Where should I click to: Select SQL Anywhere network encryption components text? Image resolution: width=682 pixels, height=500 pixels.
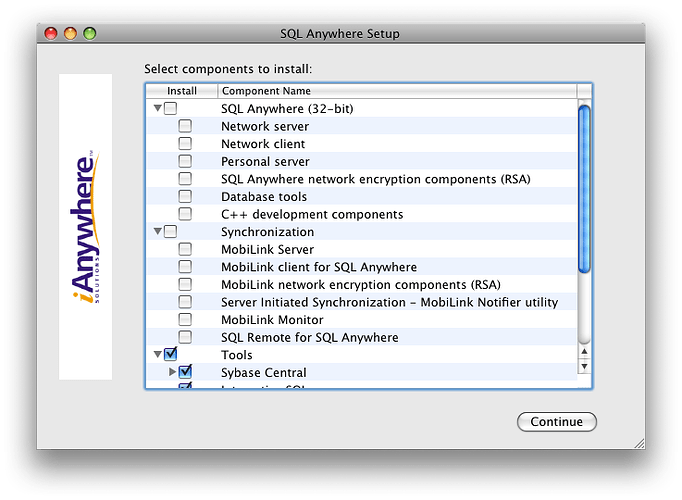376,179
